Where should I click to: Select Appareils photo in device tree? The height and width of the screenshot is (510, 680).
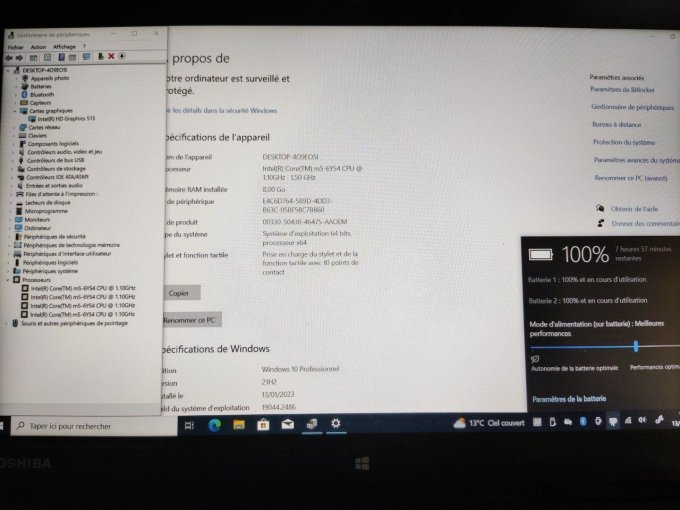pyautogui.click(x=46, y=78)
